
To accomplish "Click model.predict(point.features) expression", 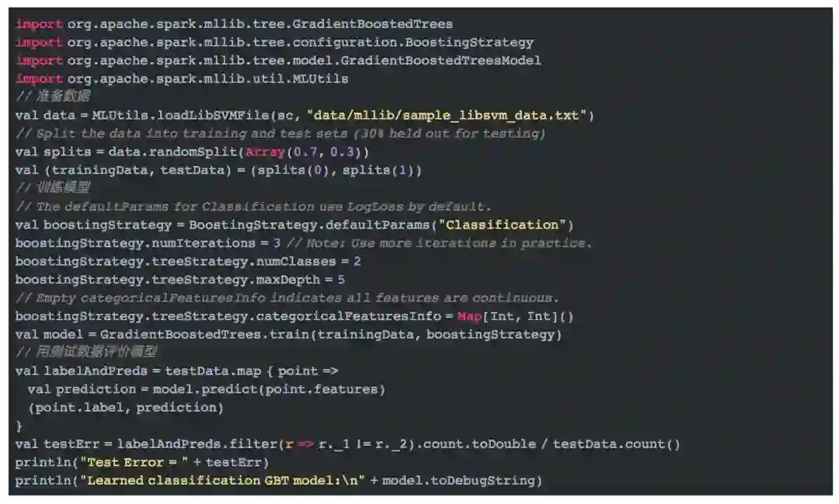I will point(269,389).
